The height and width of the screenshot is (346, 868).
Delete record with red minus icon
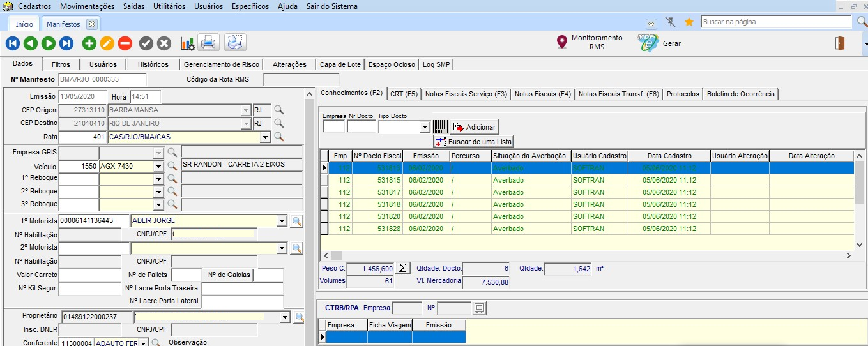[125, 43]
